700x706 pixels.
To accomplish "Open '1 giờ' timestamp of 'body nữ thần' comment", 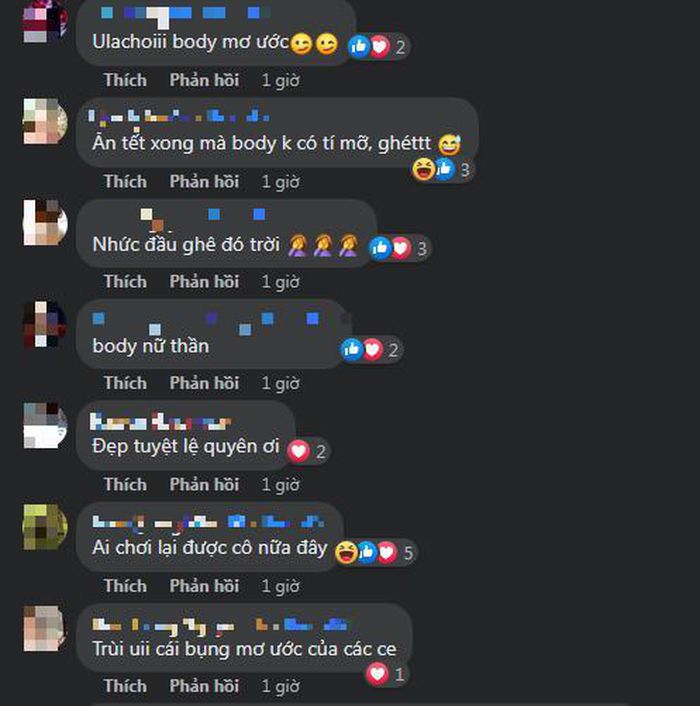I will (280, 384).
